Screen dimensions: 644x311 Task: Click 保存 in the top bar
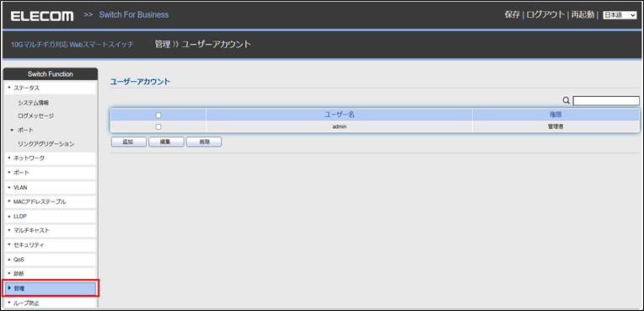(x=513, y=15)
